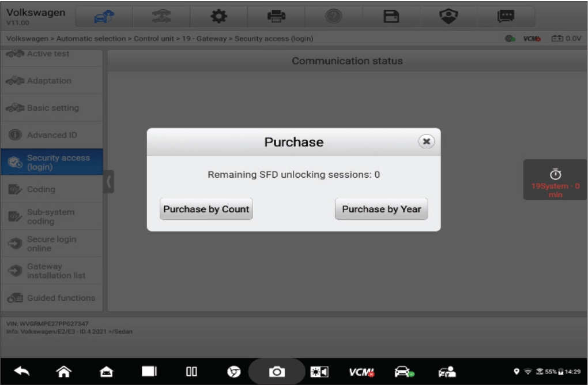Click Communication status header

click(x=347, y=61)
